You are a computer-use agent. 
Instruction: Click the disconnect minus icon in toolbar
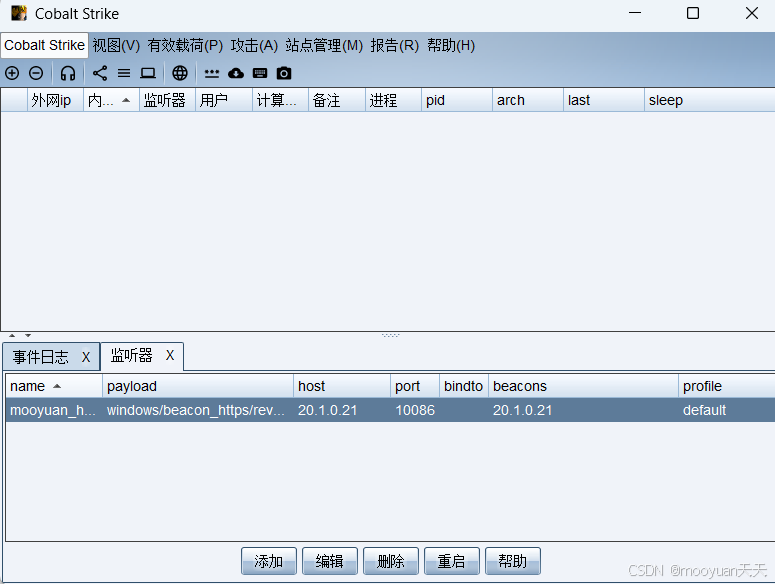point(36,73)
